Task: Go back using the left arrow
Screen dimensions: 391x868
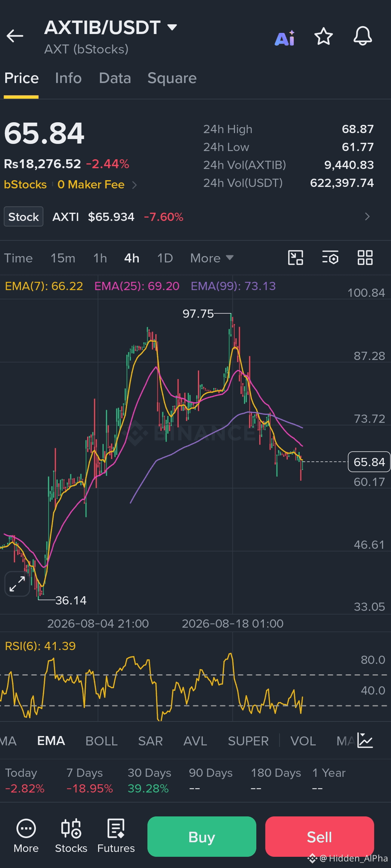Action: coord(15,36)
